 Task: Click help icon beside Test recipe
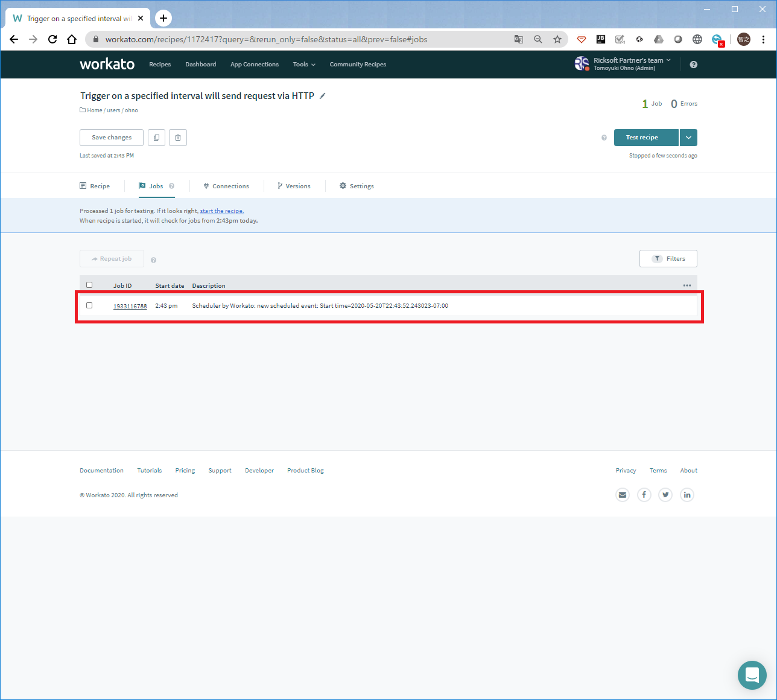tap(604, 138)
